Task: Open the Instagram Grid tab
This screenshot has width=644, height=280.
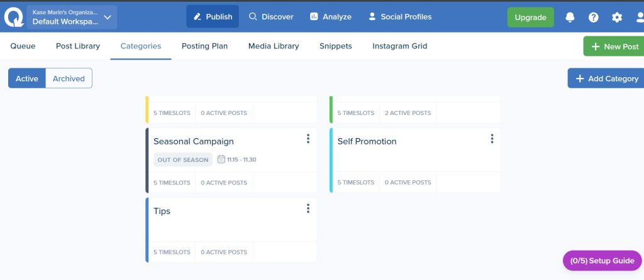Action: 399,46
